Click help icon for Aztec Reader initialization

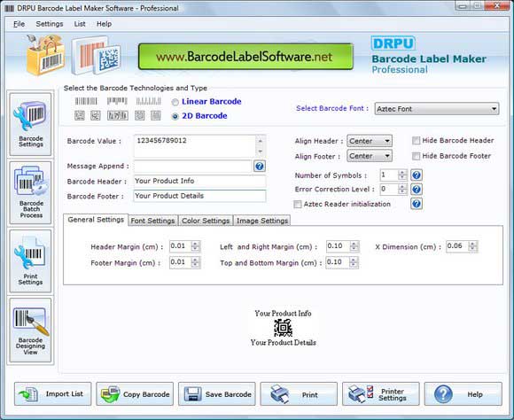[x=417, y=204]
